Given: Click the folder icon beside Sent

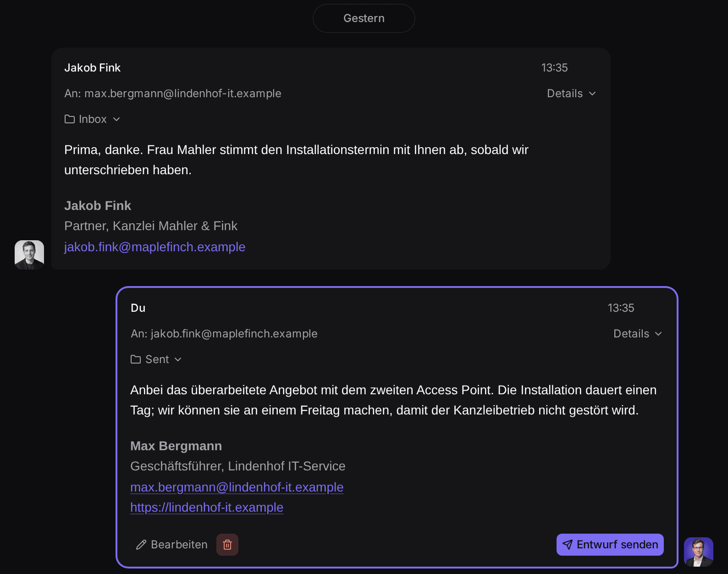Looking at the screenshot, I should click(x=136, y=359).
